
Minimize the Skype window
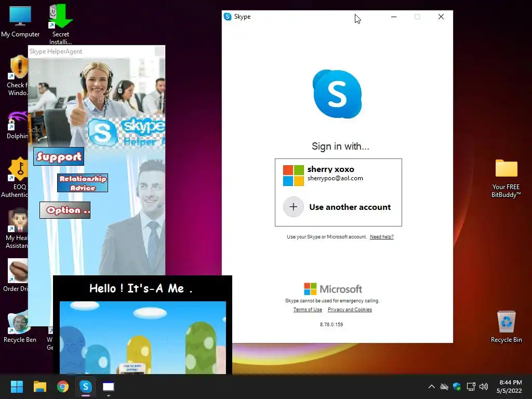pos(394,17)
